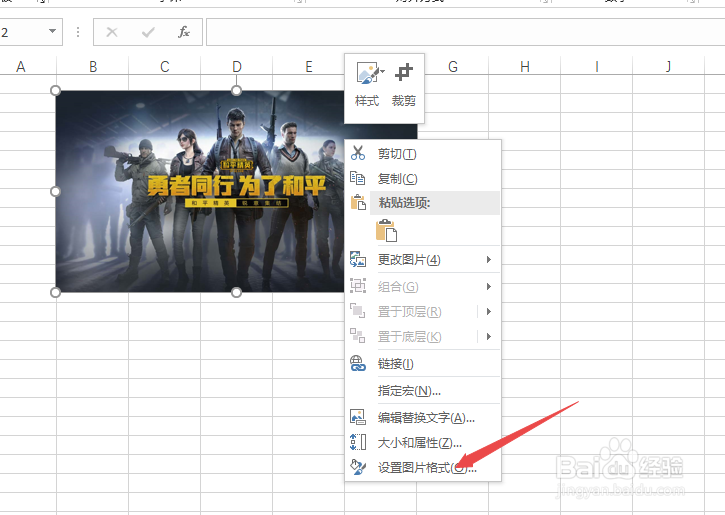The image size is (725, 515).
Task: Click the size and properties icon
Action: 358,442
